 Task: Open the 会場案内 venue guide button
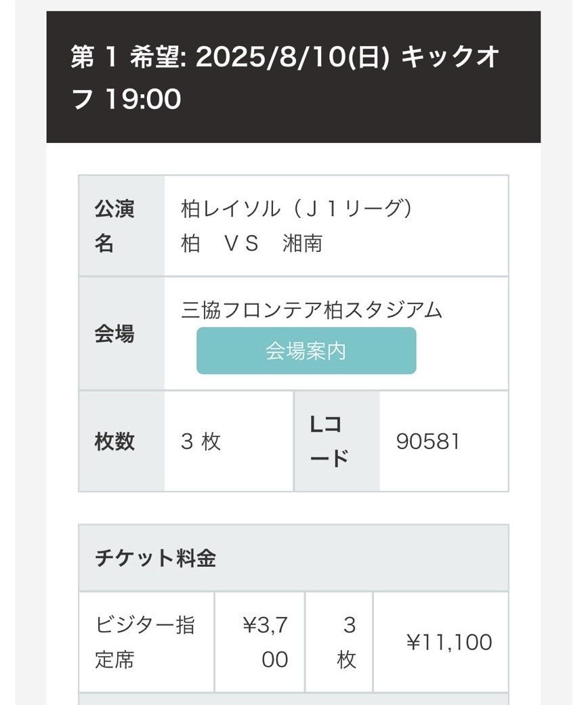(306, 351)
